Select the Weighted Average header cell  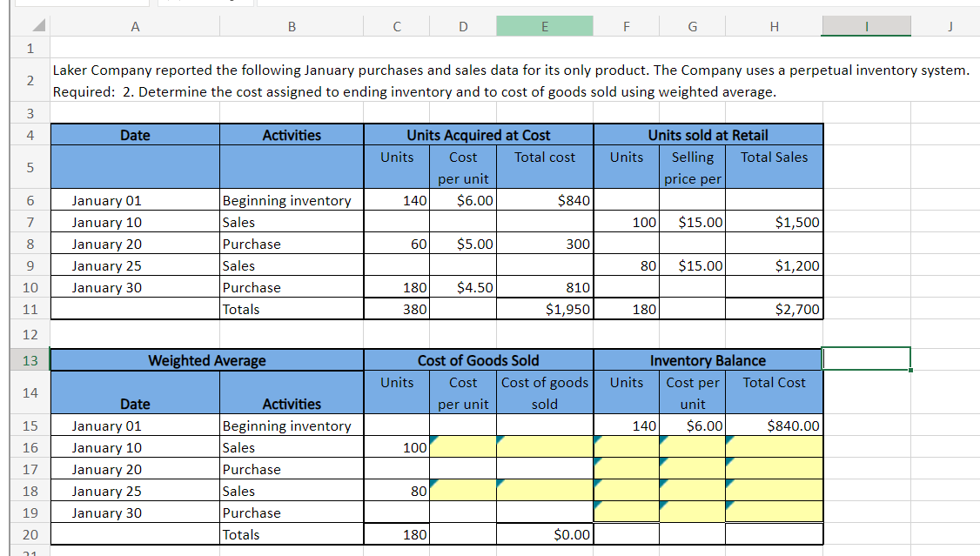[x=205, y=360]
